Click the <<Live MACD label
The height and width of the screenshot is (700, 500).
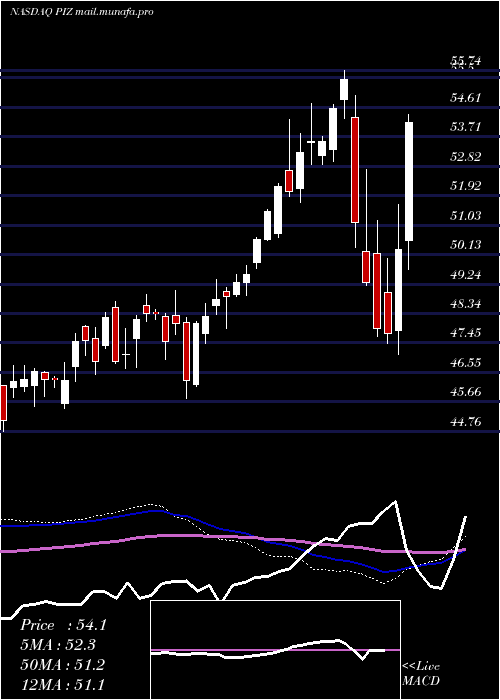(421, 674)
